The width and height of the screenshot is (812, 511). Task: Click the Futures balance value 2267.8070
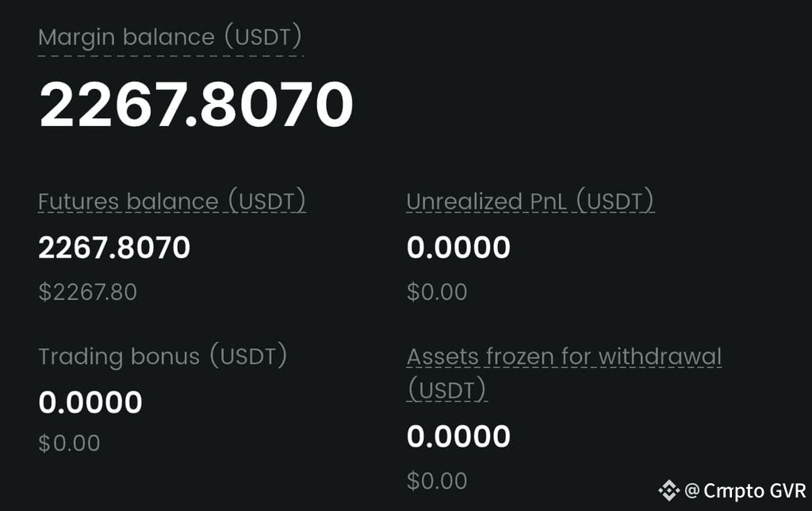tap(114, 248)
